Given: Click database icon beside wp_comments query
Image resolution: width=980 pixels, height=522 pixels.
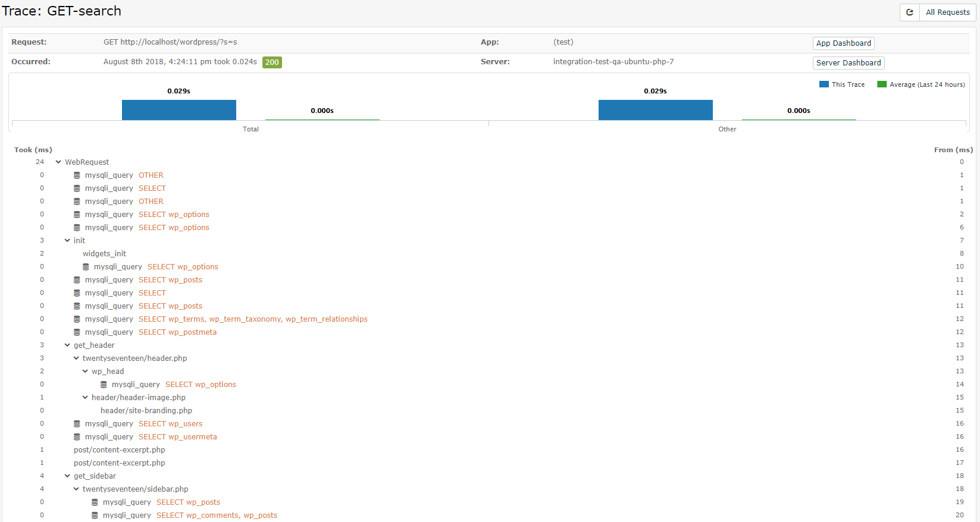Looking at the screenshot, I should [x=95, y=515].
